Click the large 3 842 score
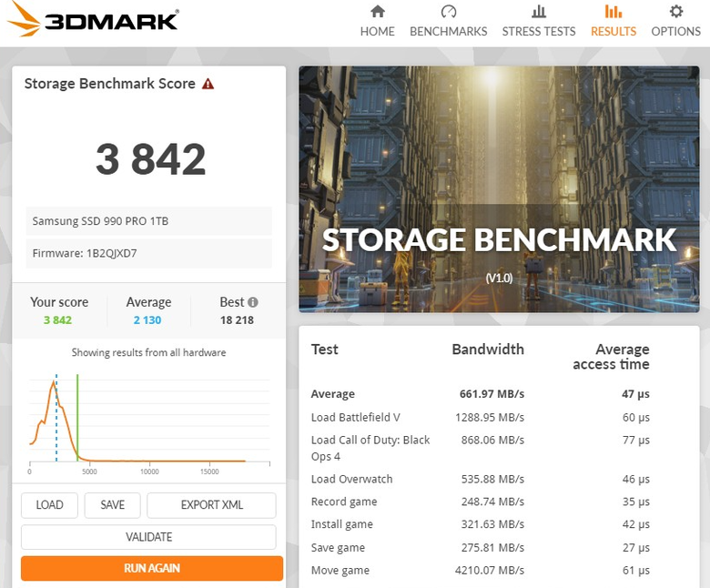Image resolution: width=710 pixels, height=588 pixels. [151, 159]
